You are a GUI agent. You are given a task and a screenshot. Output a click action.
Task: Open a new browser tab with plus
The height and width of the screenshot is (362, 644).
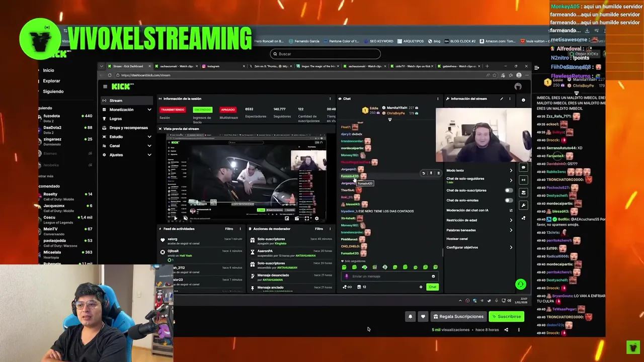(487, 66)
